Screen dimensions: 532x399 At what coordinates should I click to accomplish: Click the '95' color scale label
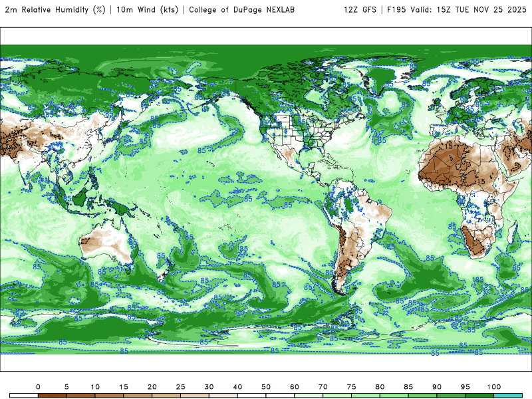coord(465,387)
